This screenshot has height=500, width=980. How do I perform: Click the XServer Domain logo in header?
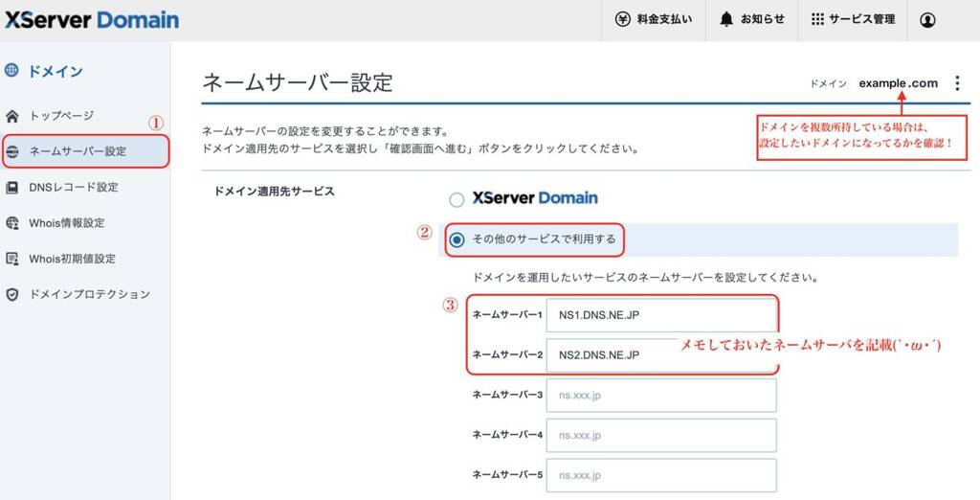click(x=92, y=20)
